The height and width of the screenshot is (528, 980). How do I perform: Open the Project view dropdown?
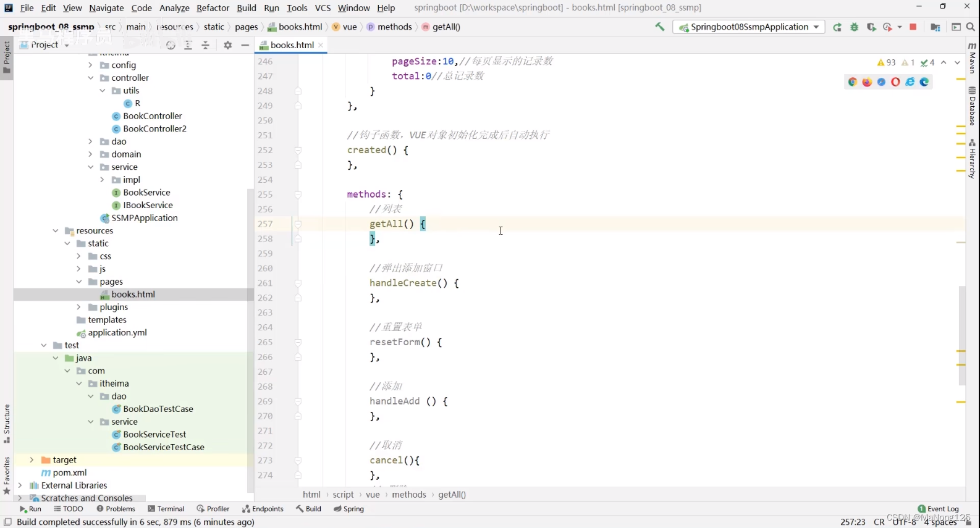(x=44, y=45)
